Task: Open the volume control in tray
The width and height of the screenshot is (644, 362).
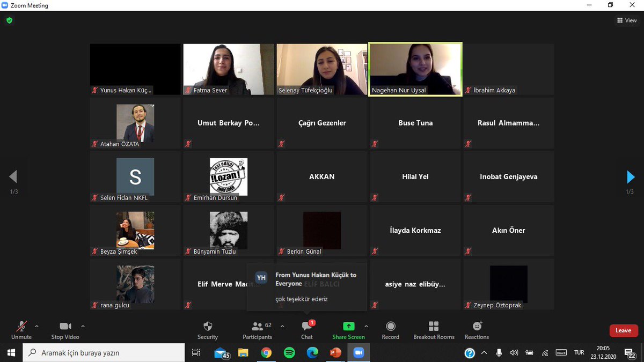Action: (x=514, y=353)
